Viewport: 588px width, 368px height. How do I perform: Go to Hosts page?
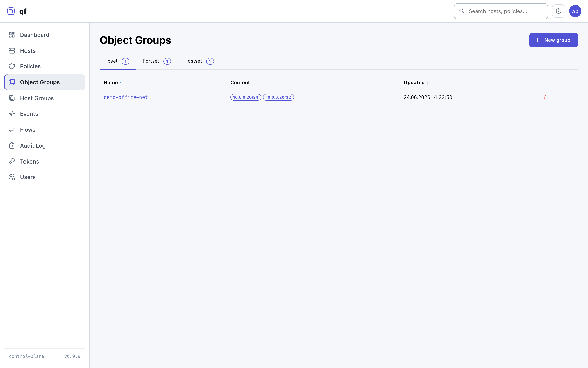click(x=45, y=51)
